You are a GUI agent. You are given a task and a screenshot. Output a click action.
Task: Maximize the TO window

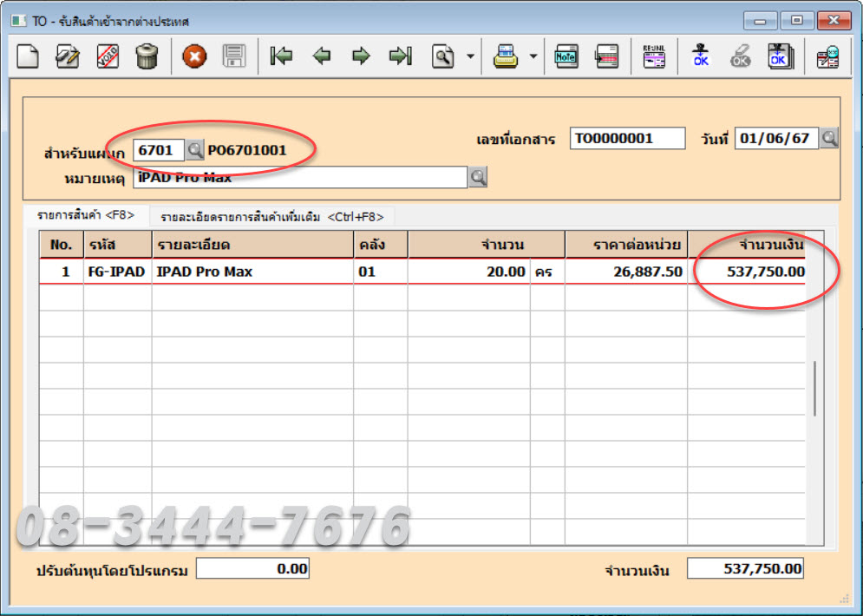tap(796, 21)
